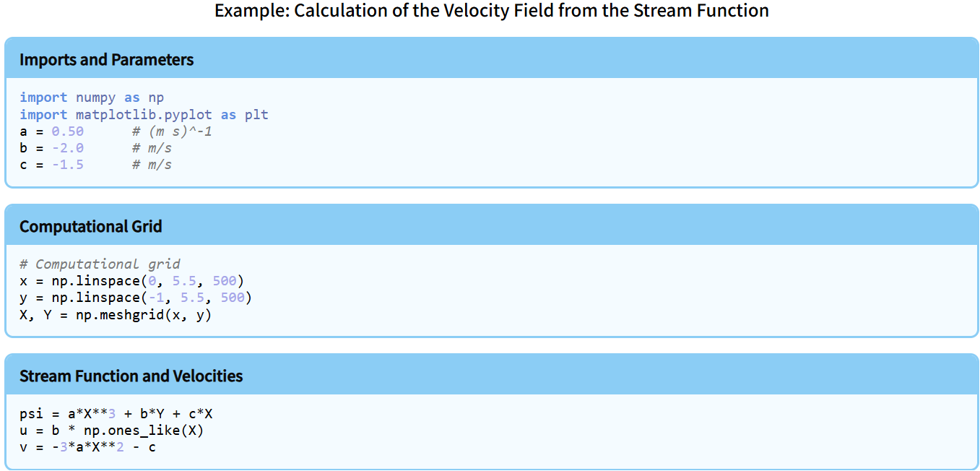
Task: Click the u = b * np.ones_like(X) line
Action: tap(112, 431)
